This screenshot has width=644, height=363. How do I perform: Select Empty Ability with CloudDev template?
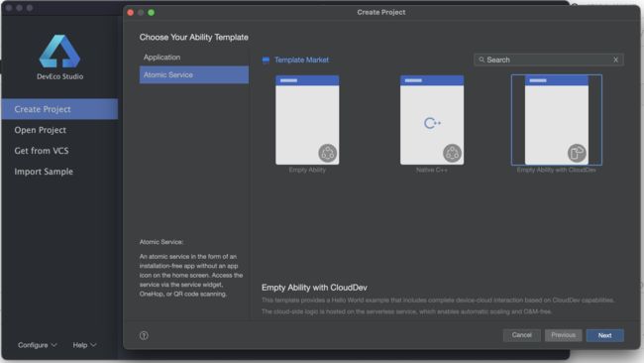click(557, 120)
